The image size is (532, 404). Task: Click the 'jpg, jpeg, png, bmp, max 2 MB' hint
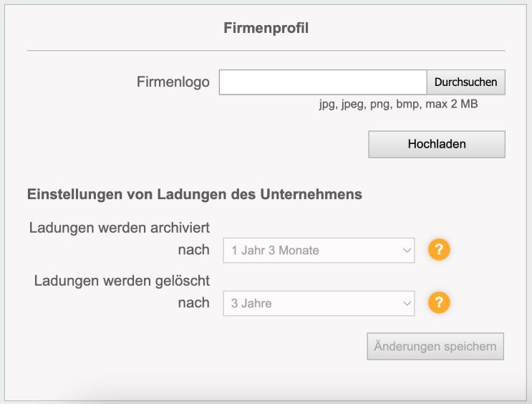click(398, 104)
